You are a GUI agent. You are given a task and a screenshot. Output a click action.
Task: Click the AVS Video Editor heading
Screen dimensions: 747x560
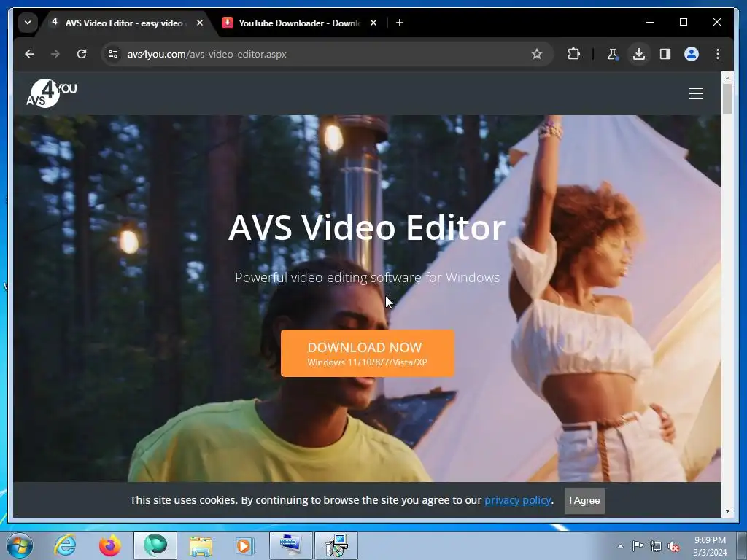pyautogui.click(x=367, y=227)
